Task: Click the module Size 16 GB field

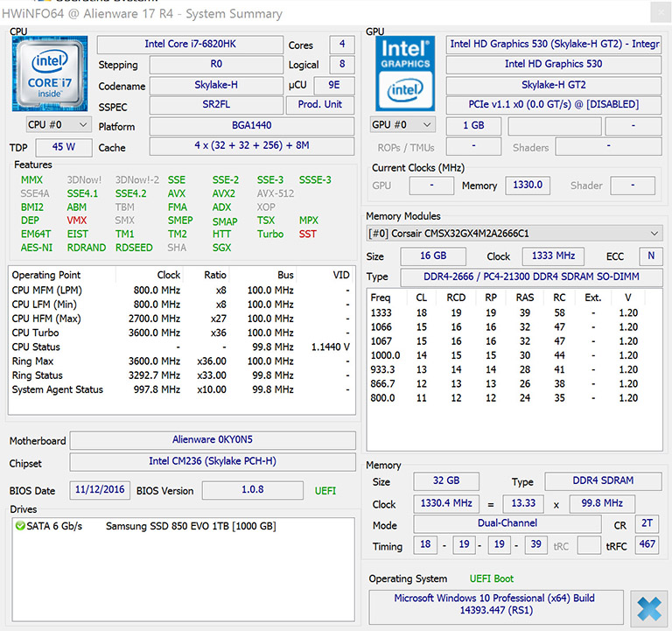Action: (433, 256)
